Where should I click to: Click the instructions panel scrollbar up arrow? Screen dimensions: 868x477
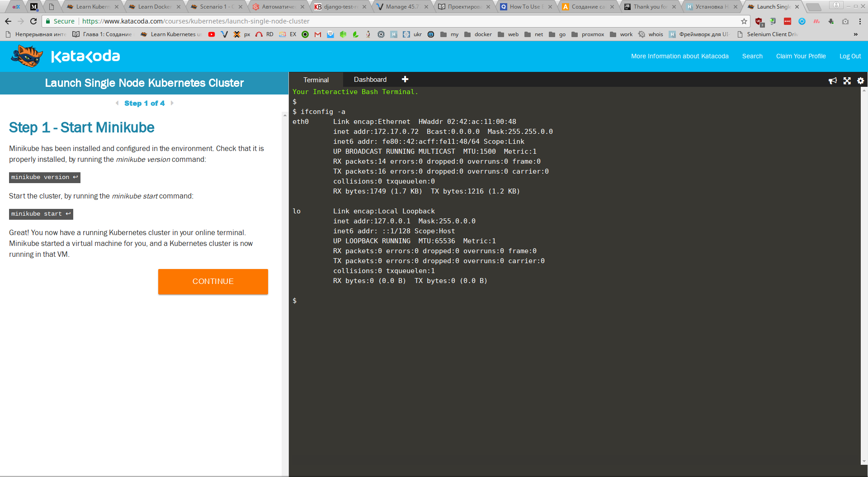pyautogui.click(x=285, y=115)
